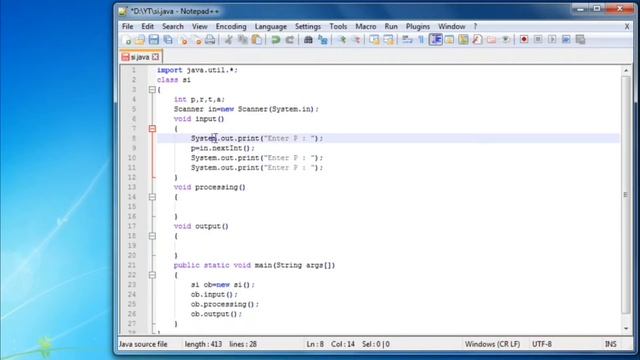Open the Search menu
This screenshot has height=360, width=640.
173,27
